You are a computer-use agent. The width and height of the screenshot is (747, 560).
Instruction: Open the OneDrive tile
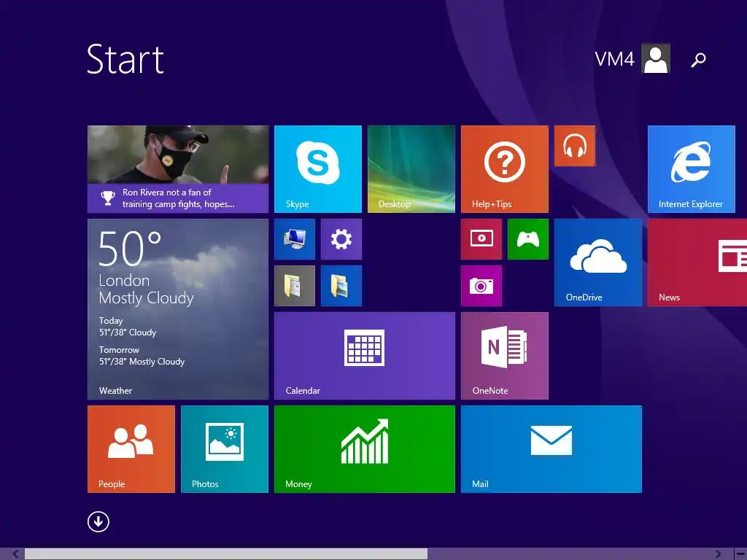coord(598,262)
